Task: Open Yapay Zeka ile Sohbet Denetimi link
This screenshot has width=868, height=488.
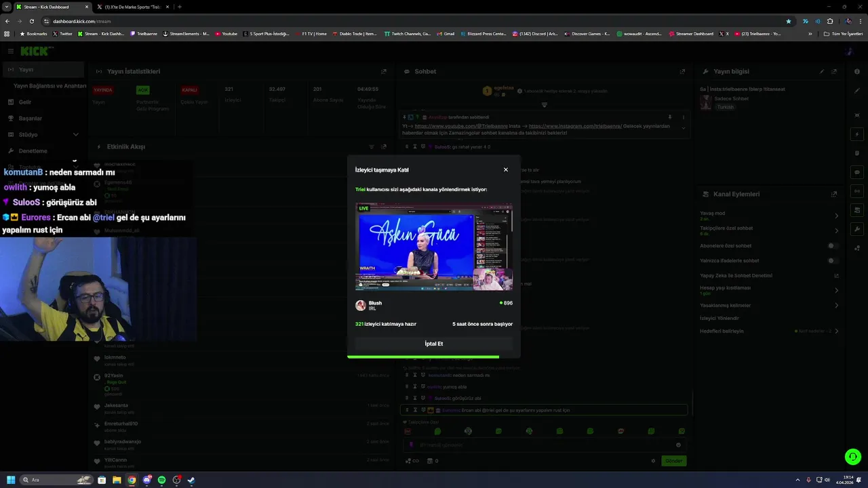Action: point(769,275)
